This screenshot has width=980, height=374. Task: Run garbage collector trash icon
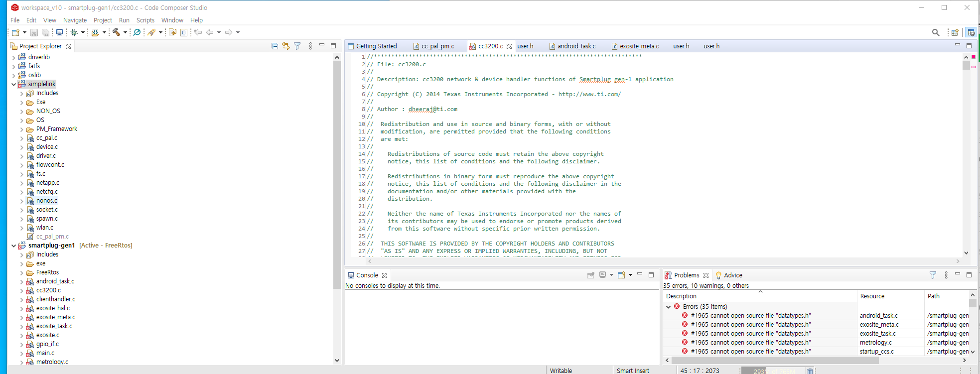(x=810, y=371)
